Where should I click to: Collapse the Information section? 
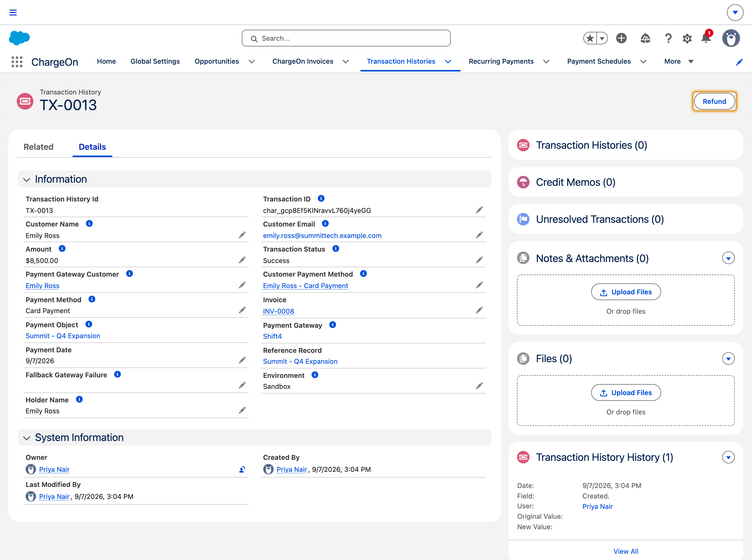[27, 180]
